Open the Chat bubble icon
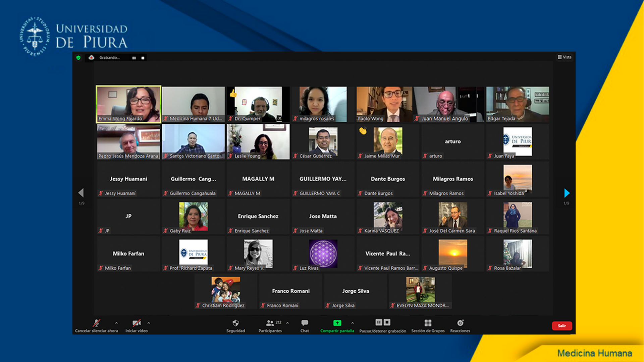 tap(305, 323)
